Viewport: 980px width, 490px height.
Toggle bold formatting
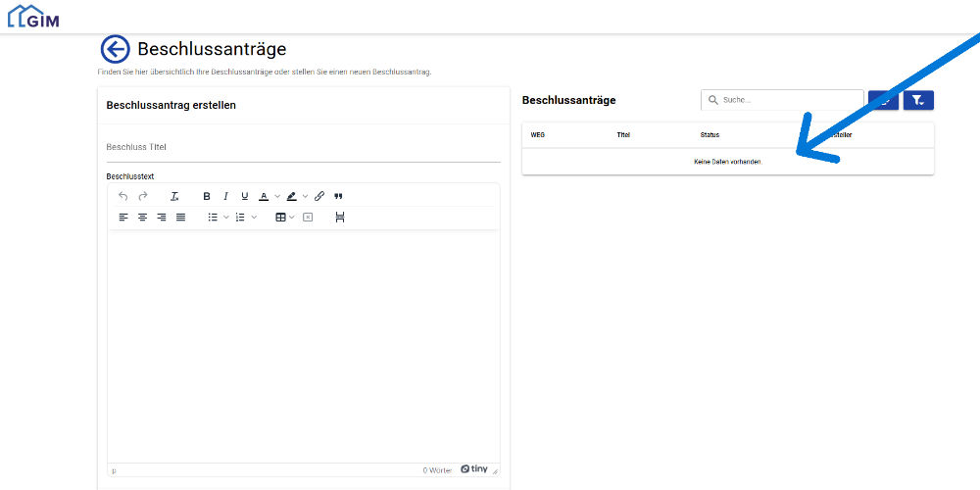207,196
